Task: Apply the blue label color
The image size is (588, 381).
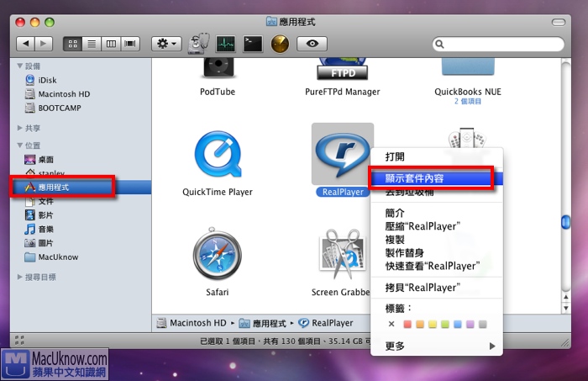Action: click(x=458, y=324)
